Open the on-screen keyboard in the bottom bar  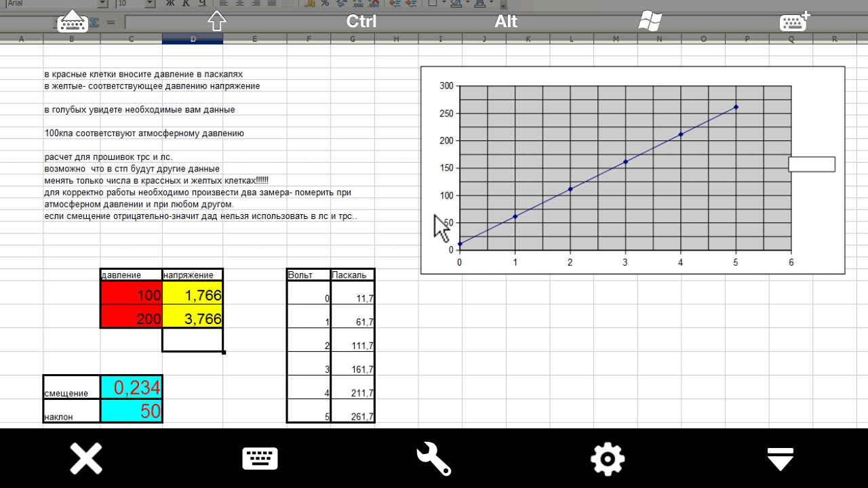(260, 458)
